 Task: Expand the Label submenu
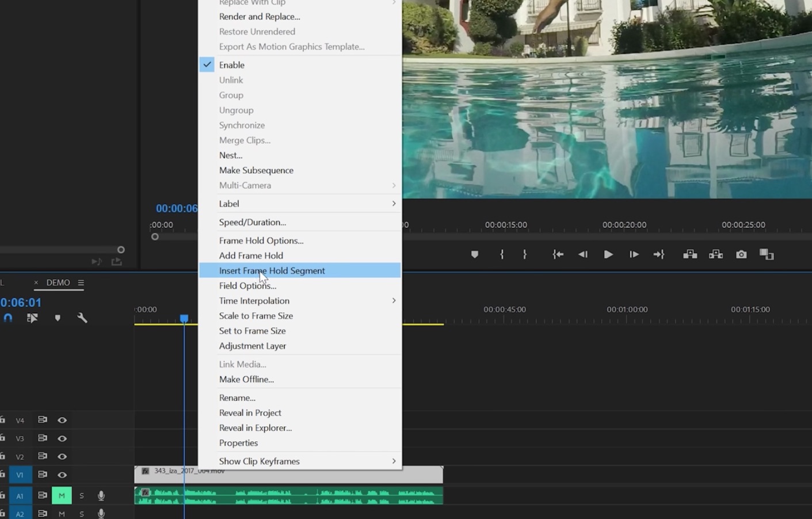point(300,204)
